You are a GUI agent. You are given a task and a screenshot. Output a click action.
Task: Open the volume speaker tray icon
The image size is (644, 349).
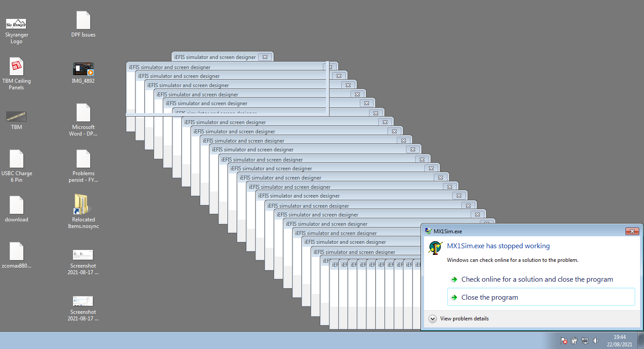coord(596,341)
